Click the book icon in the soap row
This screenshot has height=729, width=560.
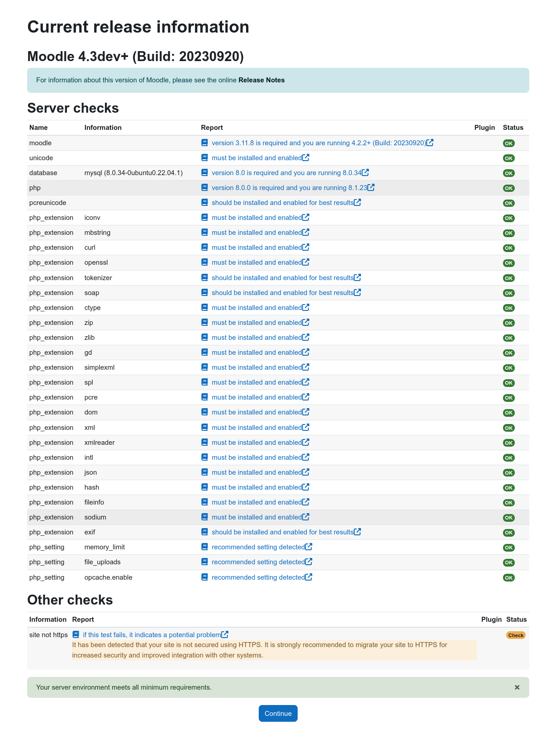[x=204, y=292]
